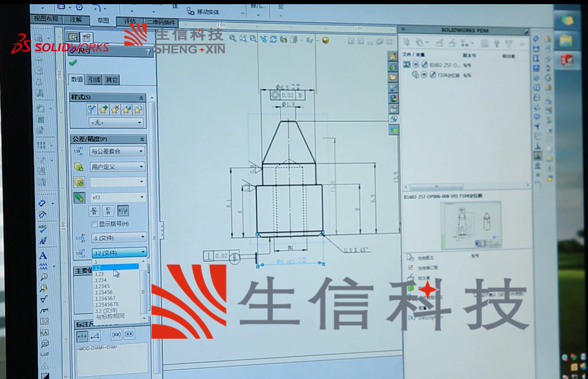Screen dimensions: 588x379
Task: Open the Design Library task pane tab
Action: pyautogui.click(x=393, y=66)
